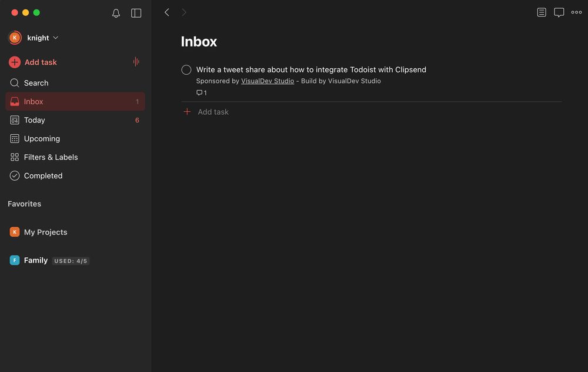Click the knight account name
588x372 pixels.
(38, 38)
